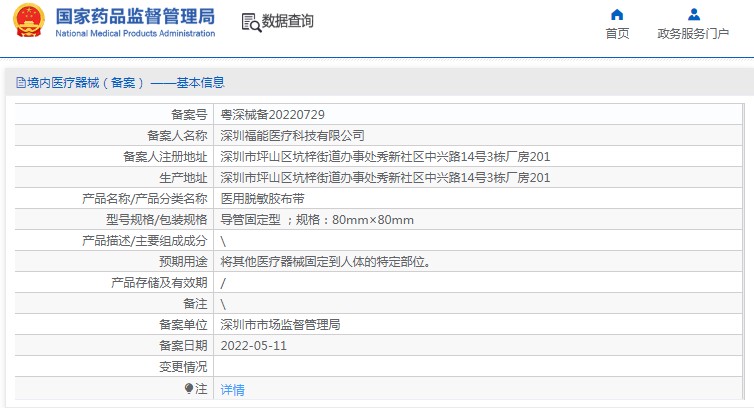Screen dimensions: 754x408
Task: Click the 备案人注册地址 address value
Action: point(385,156)
